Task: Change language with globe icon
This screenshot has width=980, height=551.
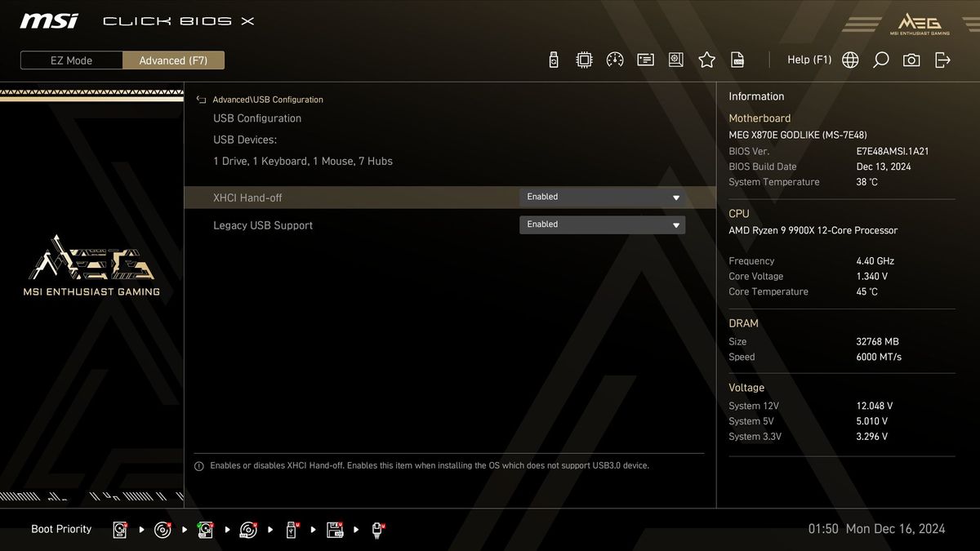Action: click(850, 60)
